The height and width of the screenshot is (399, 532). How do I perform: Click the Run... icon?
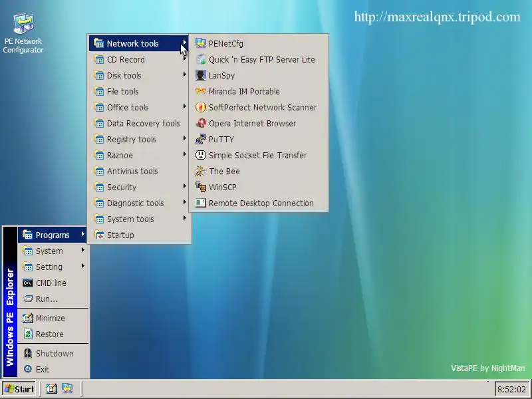pos(27,299)
